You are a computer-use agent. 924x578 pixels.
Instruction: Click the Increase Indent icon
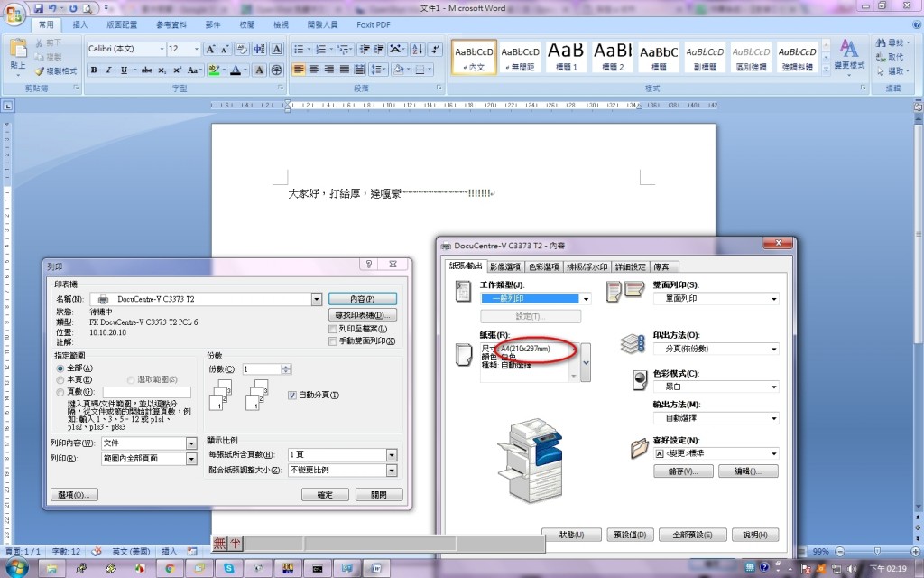tap(379, 50)
